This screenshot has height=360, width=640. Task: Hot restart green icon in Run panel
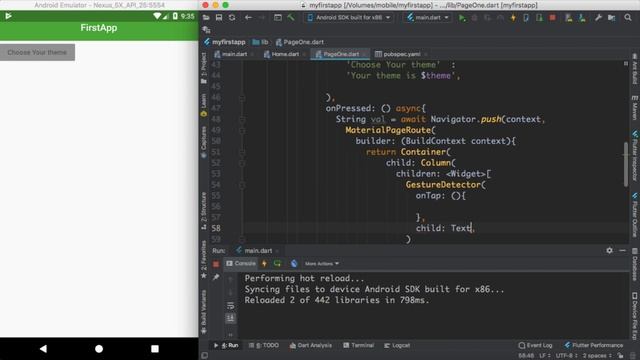278,264
